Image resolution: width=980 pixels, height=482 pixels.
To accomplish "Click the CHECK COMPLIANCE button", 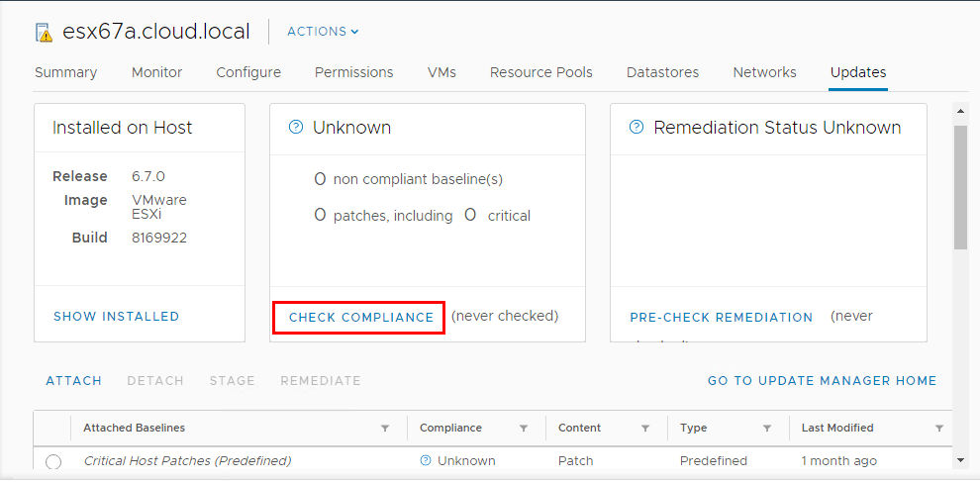I will click(361, 318).
